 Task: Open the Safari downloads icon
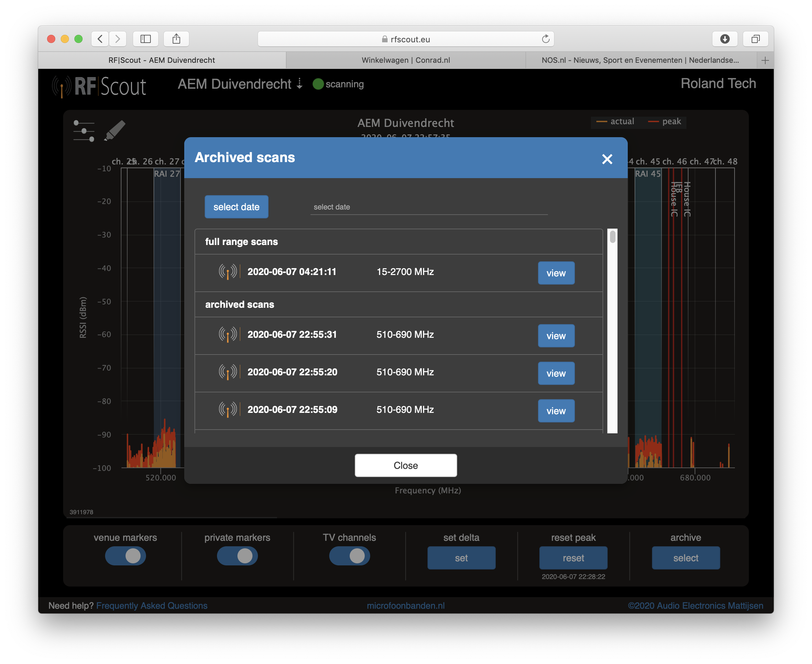point(725,39)
